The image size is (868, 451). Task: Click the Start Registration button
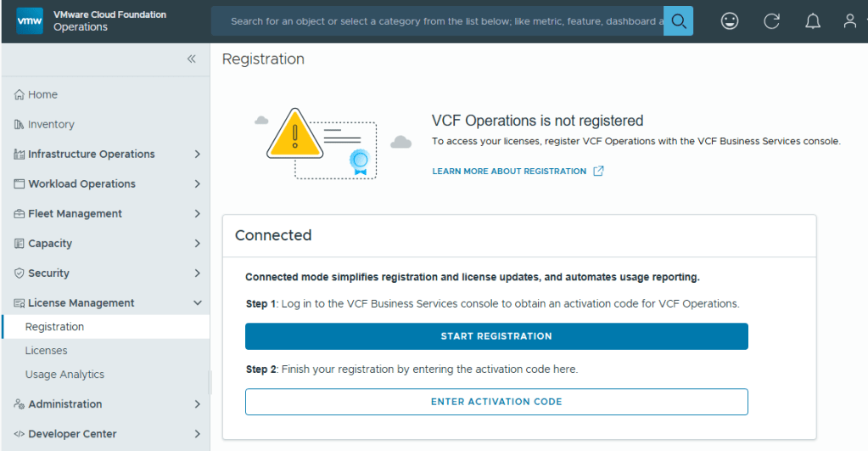click(496, 336)
